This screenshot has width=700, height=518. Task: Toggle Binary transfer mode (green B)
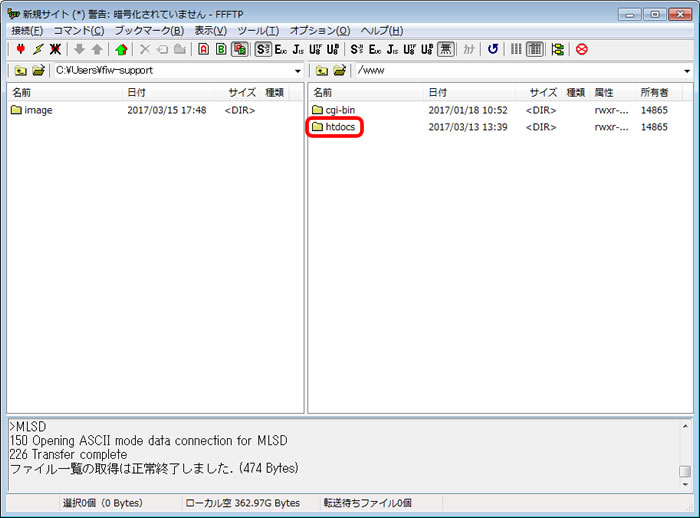coord(221,49)
